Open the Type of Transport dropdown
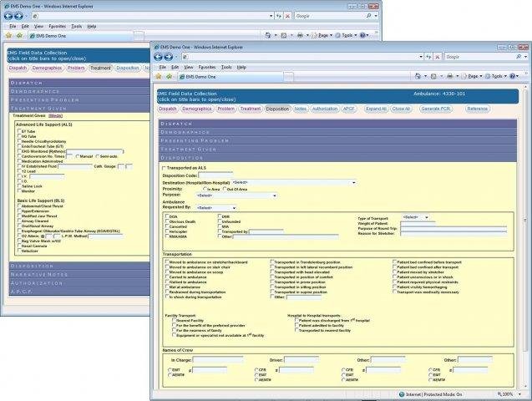Image resolution: width=532 pixels, height=401 pixels. coord(416,217)
